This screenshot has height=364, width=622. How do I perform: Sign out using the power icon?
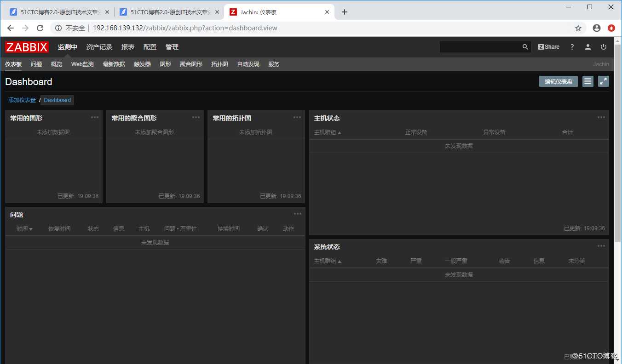[604, 47]
